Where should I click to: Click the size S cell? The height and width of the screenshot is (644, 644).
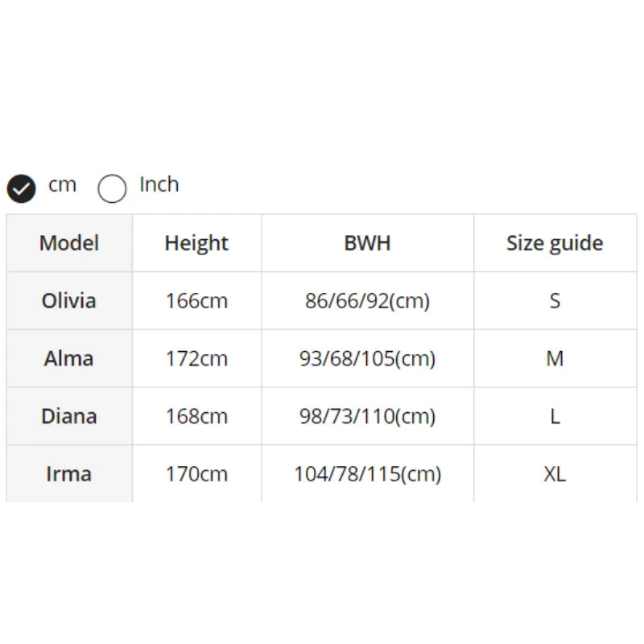coord(555,301)
